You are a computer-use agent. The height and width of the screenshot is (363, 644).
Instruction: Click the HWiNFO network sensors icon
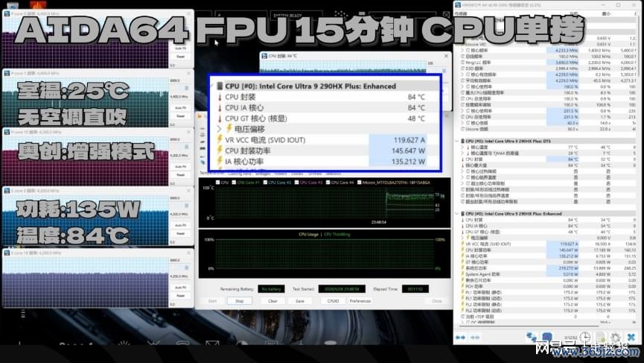(x=532, y=338)
